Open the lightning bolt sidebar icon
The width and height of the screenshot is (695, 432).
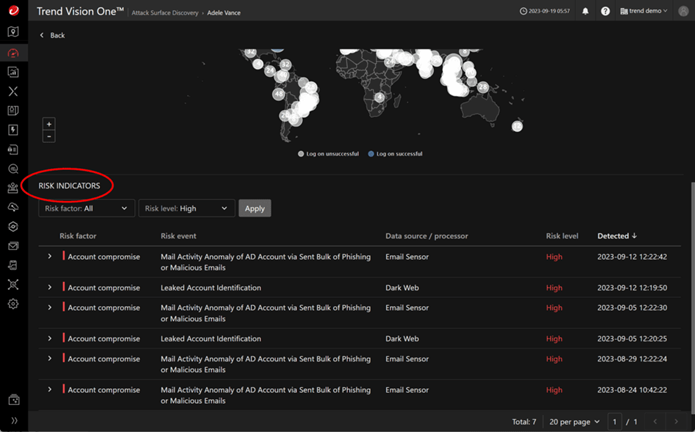(x=13, y=130)
